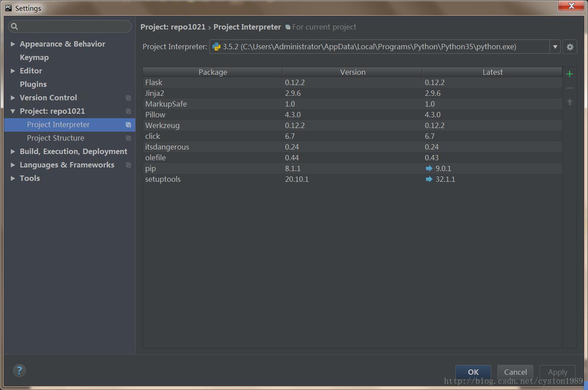Expand Build, Execution, Deployment section
Screen dimensions: 588x390
[x=13, y=151]
